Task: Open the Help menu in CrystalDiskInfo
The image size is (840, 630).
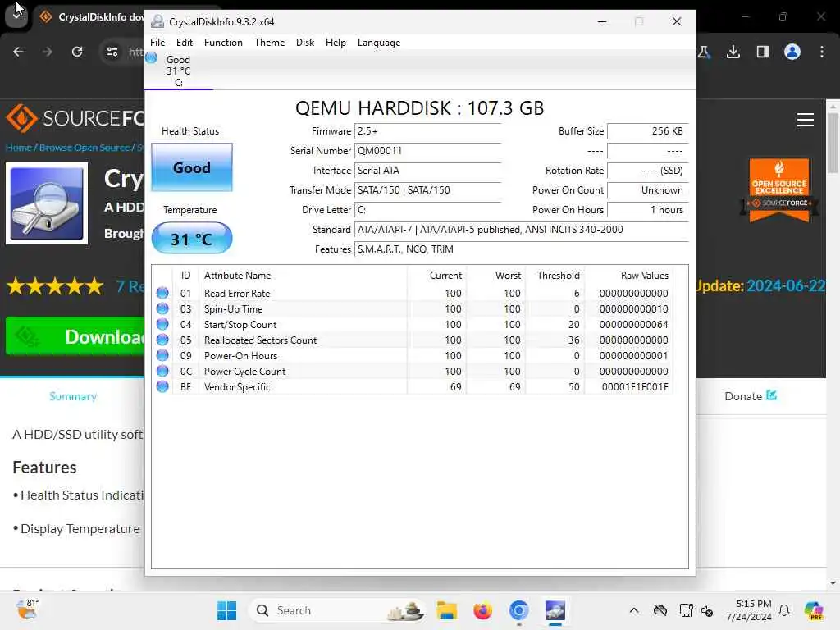Action: [336, 43]
